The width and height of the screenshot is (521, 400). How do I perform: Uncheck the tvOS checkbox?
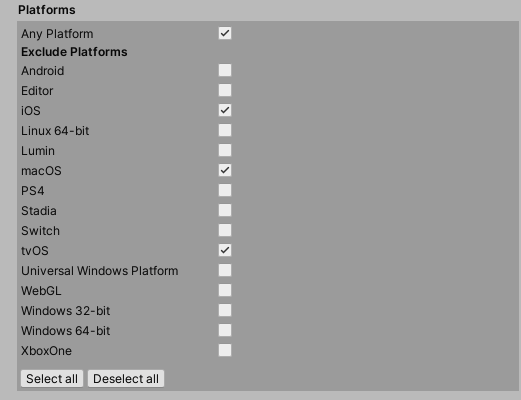tap(225, 250)
